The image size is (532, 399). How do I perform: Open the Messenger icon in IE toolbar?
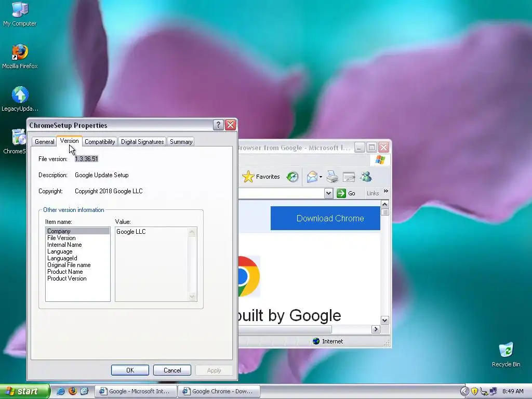coord(366,177)
